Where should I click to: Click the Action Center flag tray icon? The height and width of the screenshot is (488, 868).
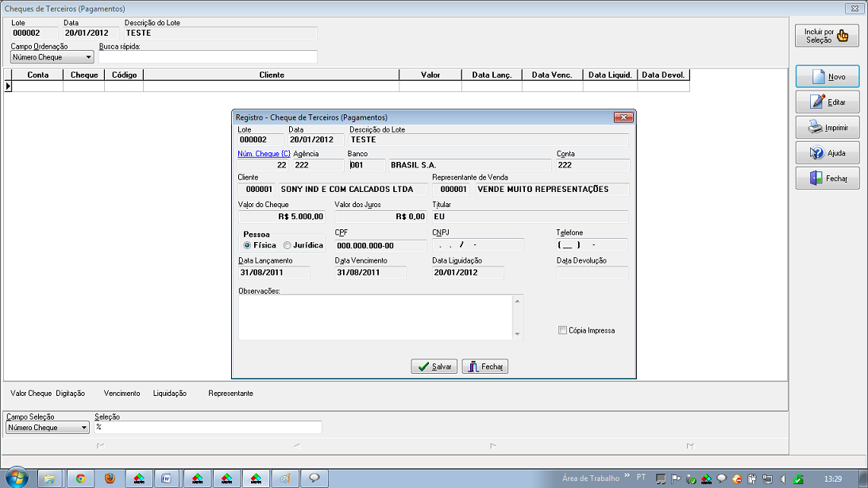click(676, 478)
